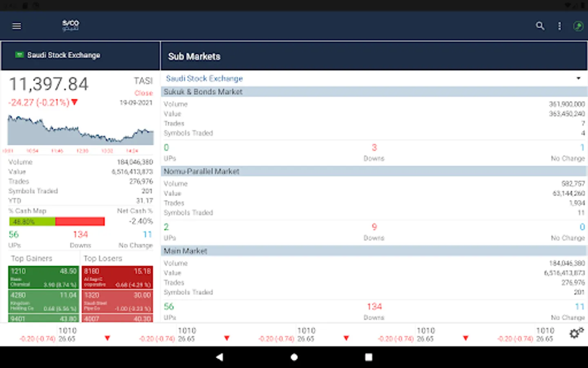The height and width of the screenshot is (368, 588).
Task: Open top loser tile 8180
Action: 117,277
